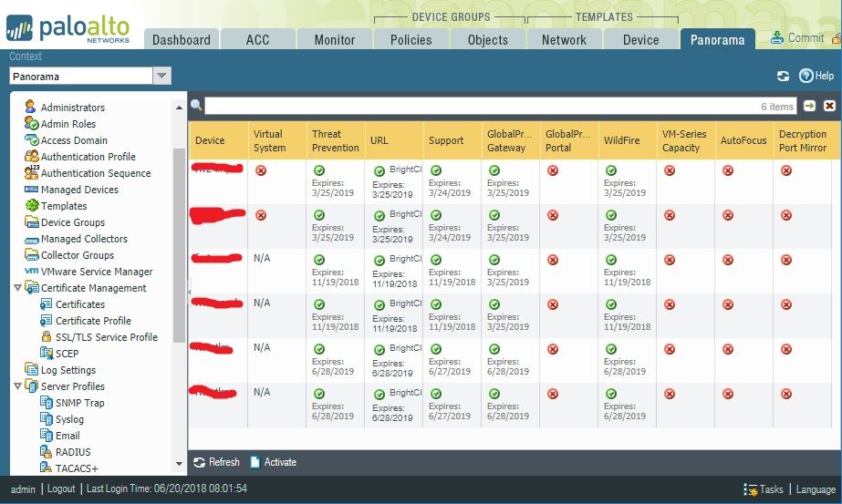Click the Commit icon in top bar
This screenshot has height=504, width=842.
(x=776, y=37)
